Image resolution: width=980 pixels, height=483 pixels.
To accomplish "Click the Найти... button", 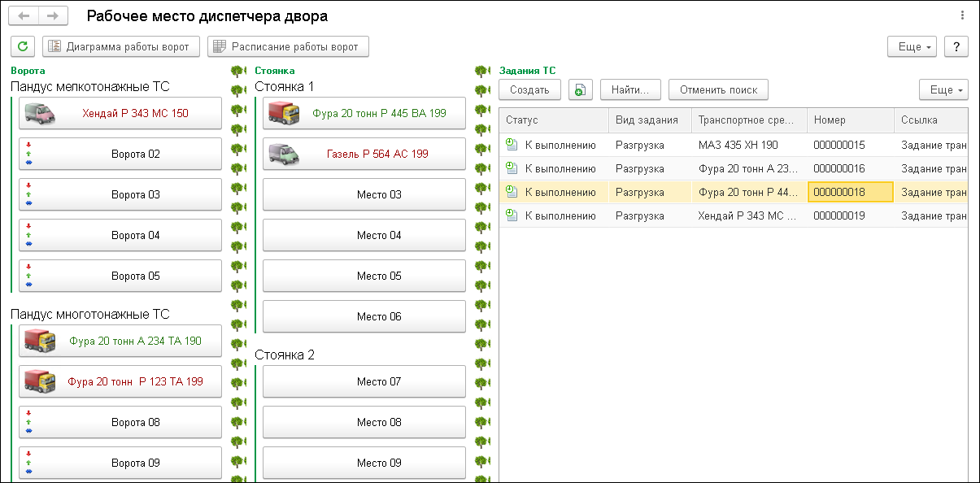I will pyautogui.click(x=629, y=90).
